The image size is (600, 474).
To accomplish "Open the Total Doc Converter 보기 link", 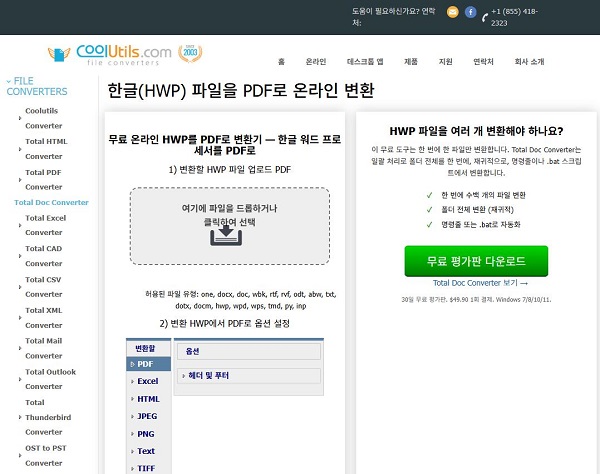I will coord(480,283).
